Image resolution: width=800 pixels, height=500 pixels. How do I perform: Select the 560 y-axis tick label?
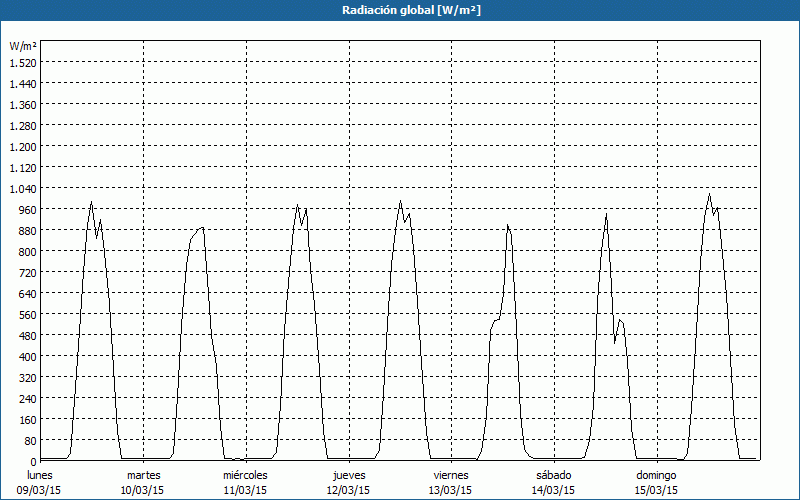(22, 314)
